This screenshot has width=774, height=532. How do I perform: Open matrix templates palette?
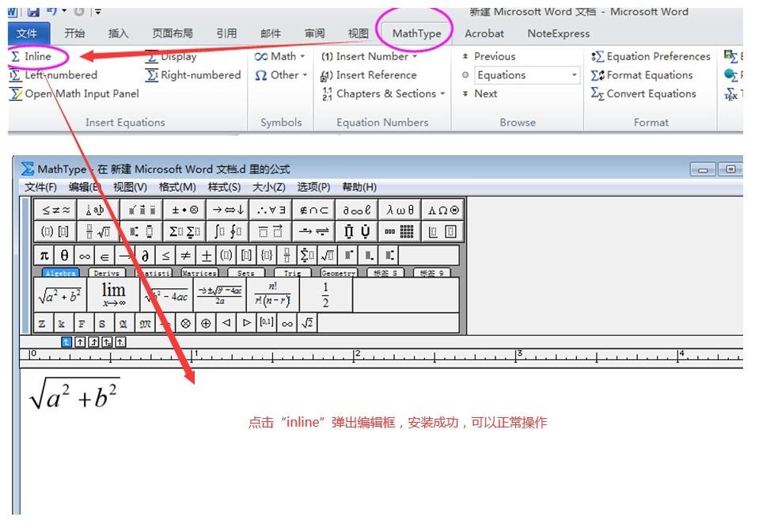click(400, 231)
